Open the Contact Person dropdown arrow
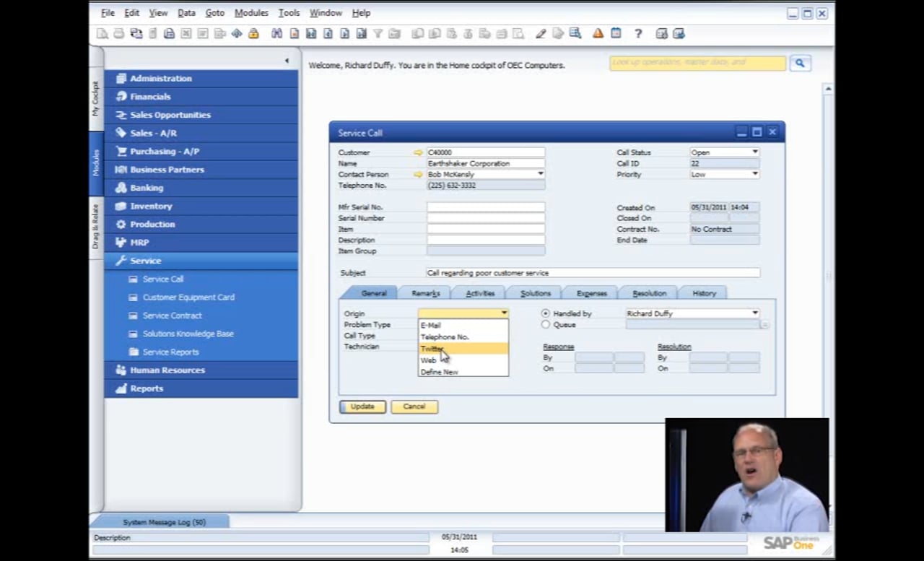The height and width of the screenshot is (561, 924). (x=541, y=174)
